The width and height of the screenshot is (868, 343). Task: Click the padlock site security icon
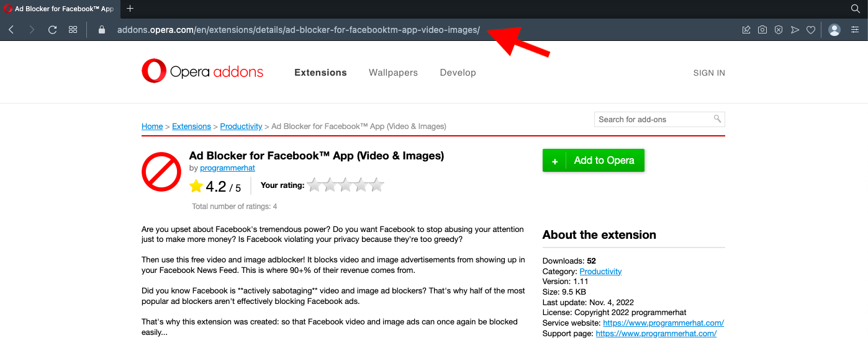[102, 30]
